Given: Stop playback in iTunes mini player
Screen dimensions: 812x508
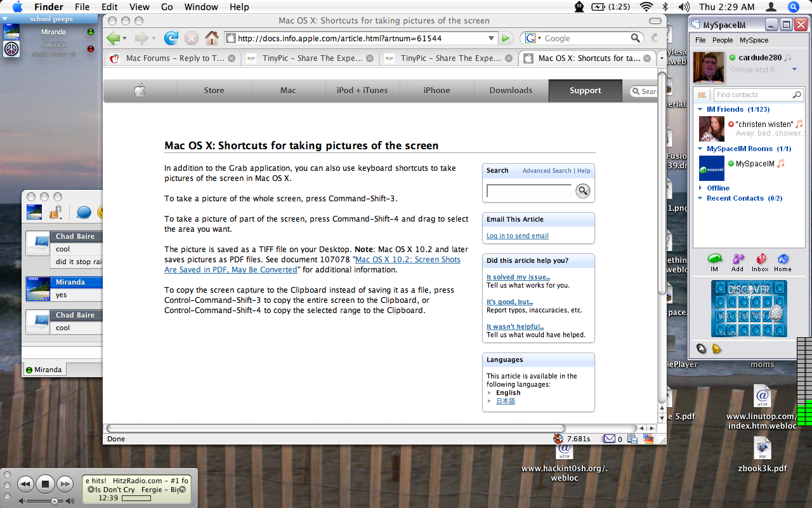Looking at the screenshot, I should point(45,485).
